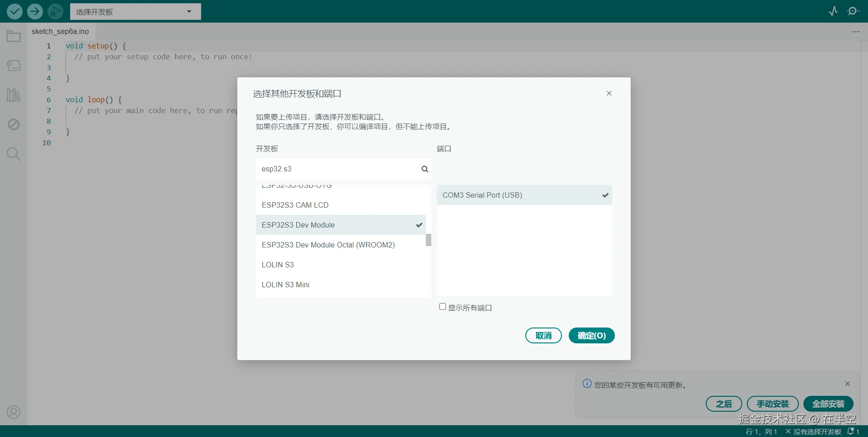Click the Verify sketch checkmark icon
868x437 pixels.
(14, 11)
